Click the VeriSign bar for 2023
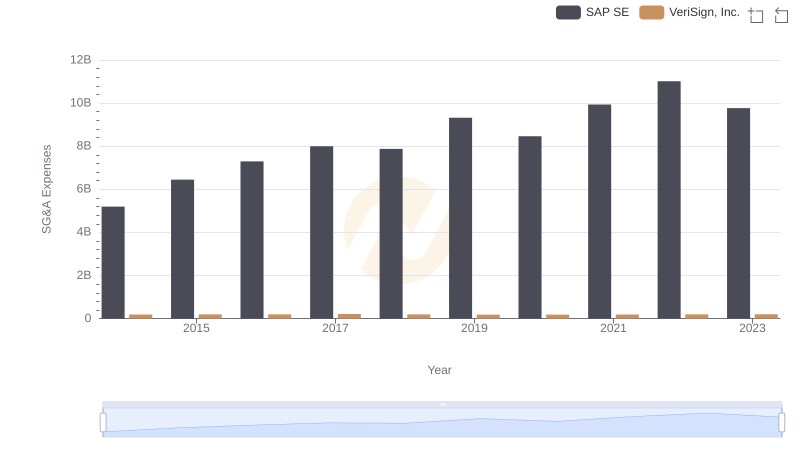The height and width of the screenshot is (461, 800). [x=766, y=316]
